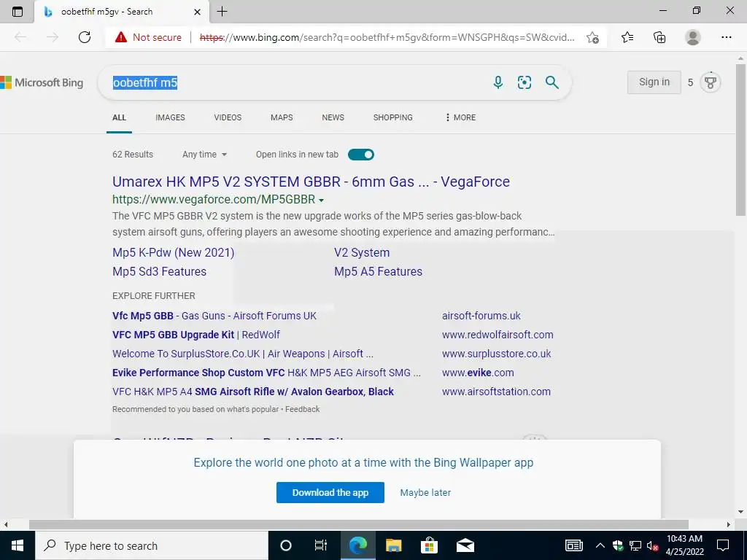Click the Bing voice search microphone
The image size is (747, 560).
coord(498,82)
